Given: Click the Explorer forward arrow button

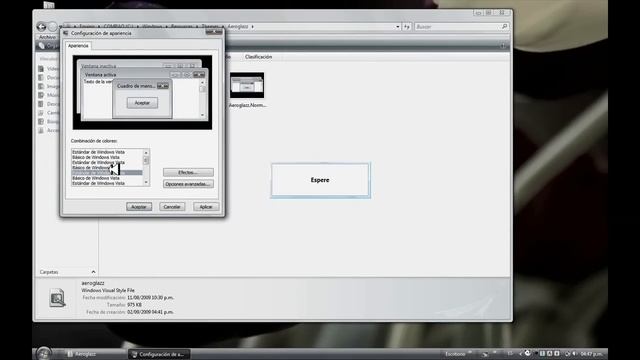Looking at the screenshot, I should click(x=53, y=27).
